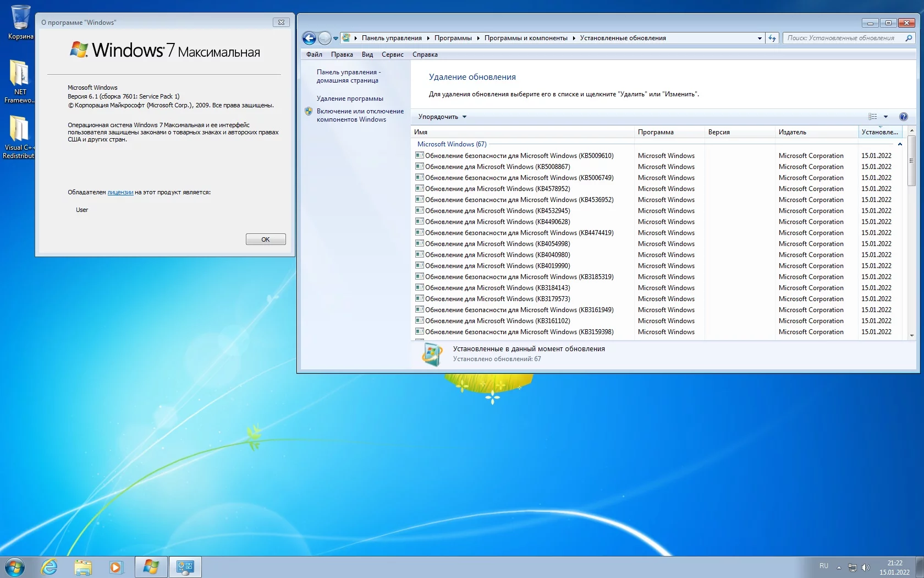924x578 pixels.
Task: Open the address bar history dropdown arrow
Action: [760, 38]
